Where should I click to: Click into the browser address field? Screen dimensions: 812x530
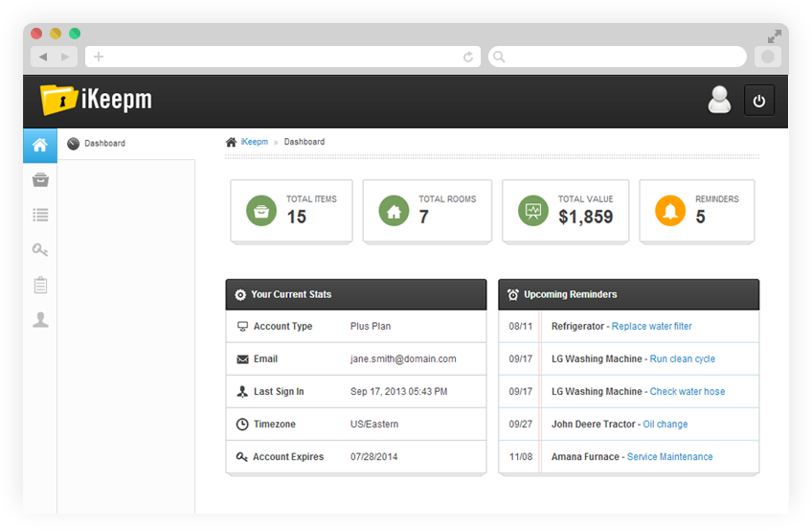coord(282,57)
